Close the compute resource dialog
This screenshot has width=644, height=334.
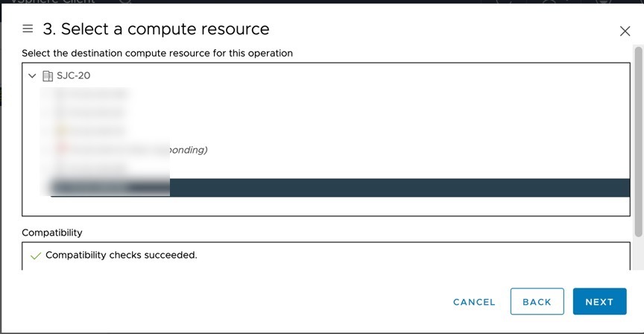(625, 31)
